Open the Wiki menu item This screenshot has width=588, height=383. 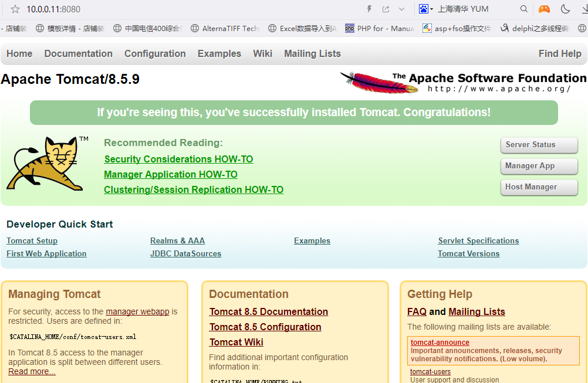pos(262,53)
